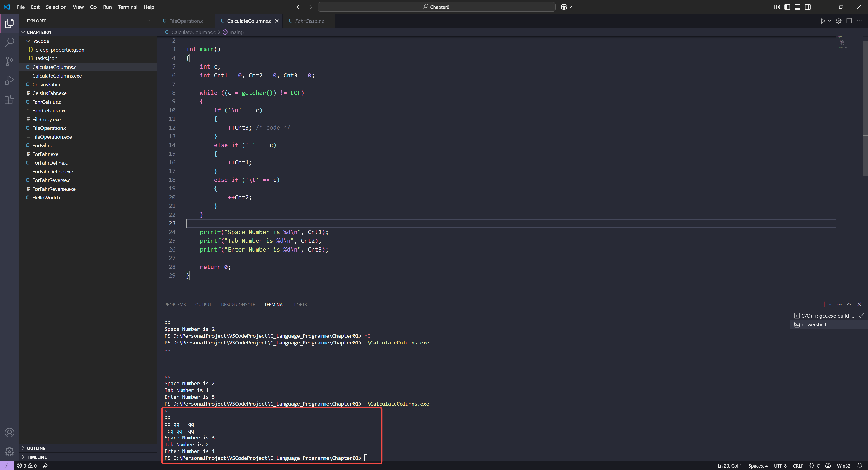This screenshot has height=470, width=868.
Task: Open the Accounts icon in the activity bar
Action: point(9,433)
